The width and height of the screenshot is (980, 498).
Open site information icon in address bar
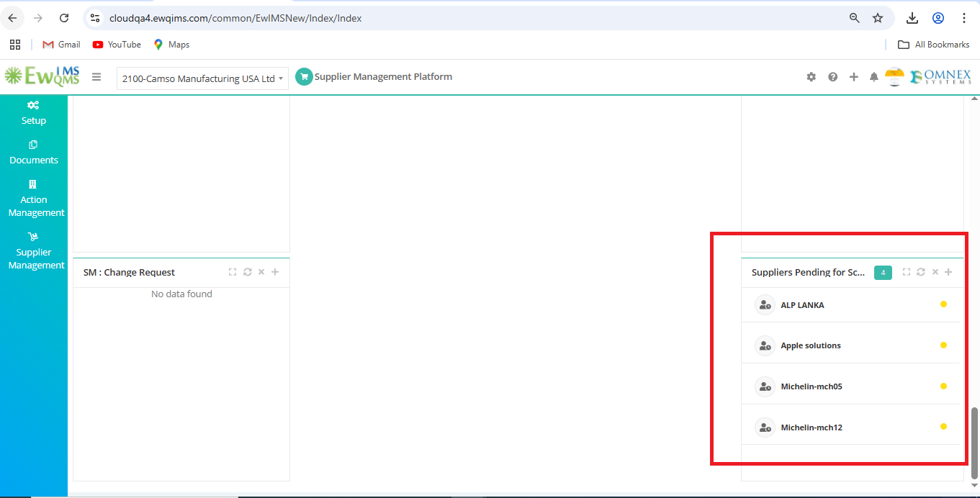pyautogui.click(x=95, y=18)
